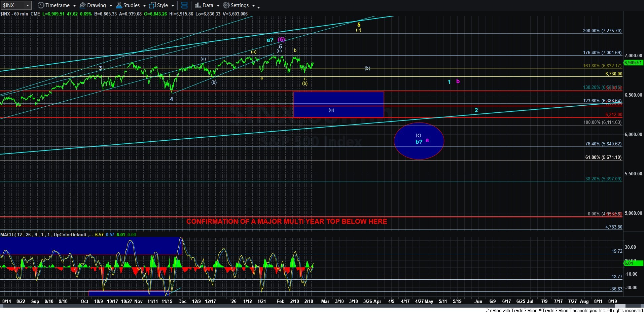Viewport: 644px width, 313px height.
Task: Click the Drawing pencil icon
Action: (82, 5)
